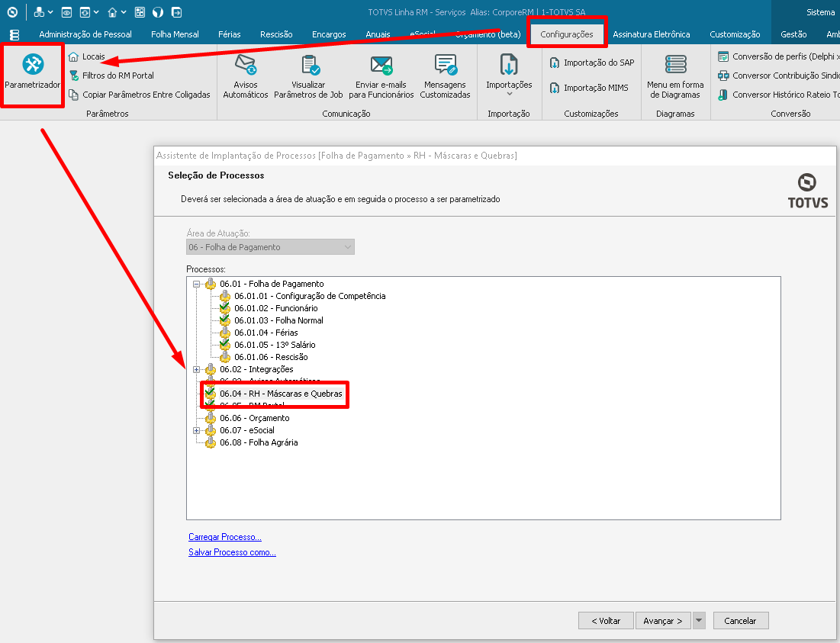Switch to the Férias tab
Viewport: 840px width, 643px height.
coord(230,34)
